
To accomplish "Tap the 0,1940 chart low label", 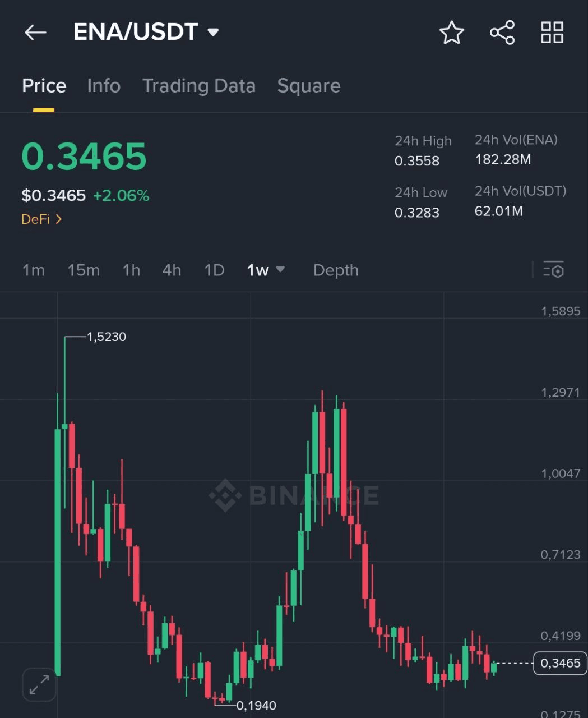I will (x=256, y=706).
